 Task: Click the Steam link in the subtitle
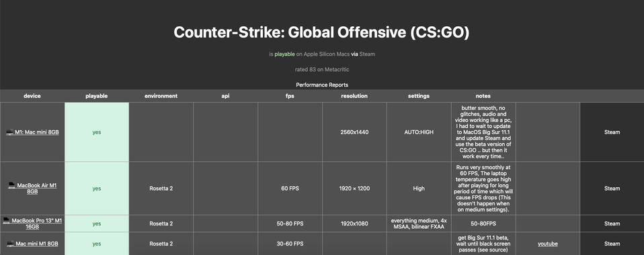(367, 54)
